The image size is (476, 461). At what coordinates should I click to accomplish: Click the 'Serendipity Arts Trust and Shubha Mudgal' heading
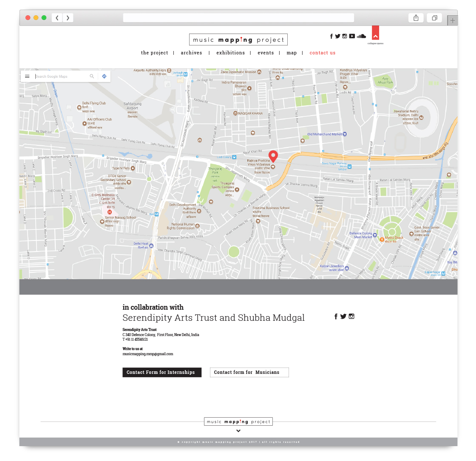pos(213,318)
